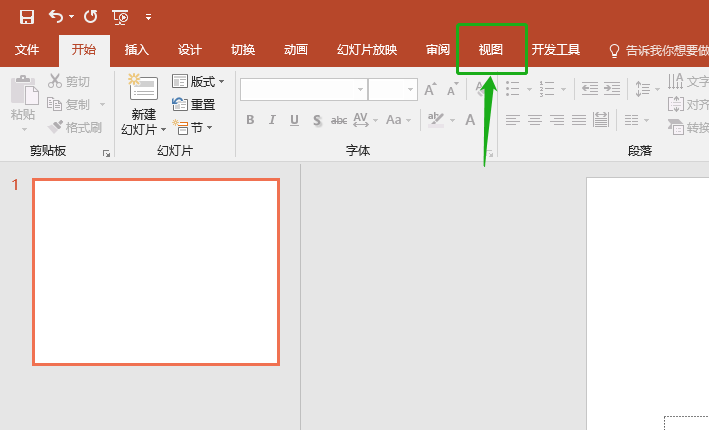This screenshot has height=430, width=709.
Task: Undo the last action
Action: click(x=56, y=17)
